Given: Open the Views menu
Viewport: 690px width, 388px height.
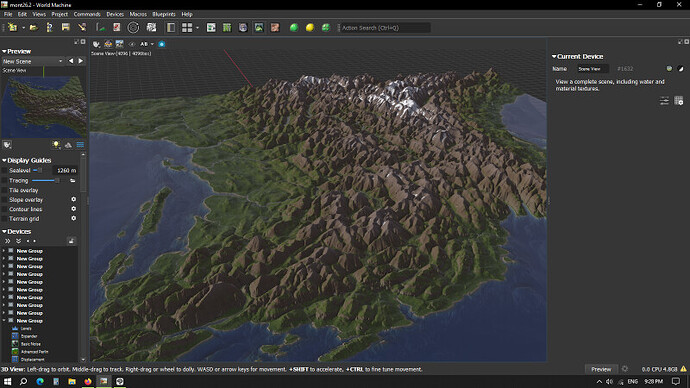Looking at the screenshot, I should pos(39,14).
